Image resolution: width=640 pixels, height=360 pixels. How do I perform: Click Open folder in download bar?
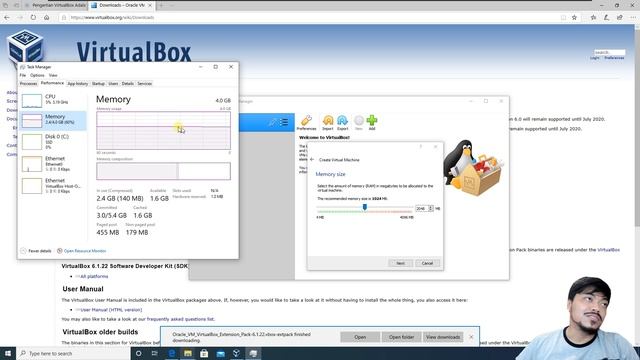[401, 337]
